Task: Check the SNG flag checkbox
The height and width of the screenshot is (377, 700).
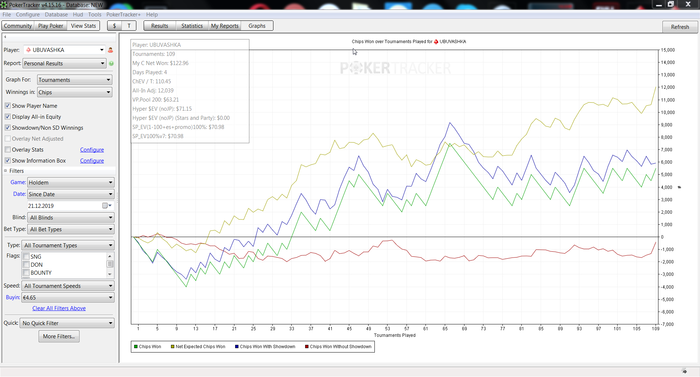Action: coord(26,256)
